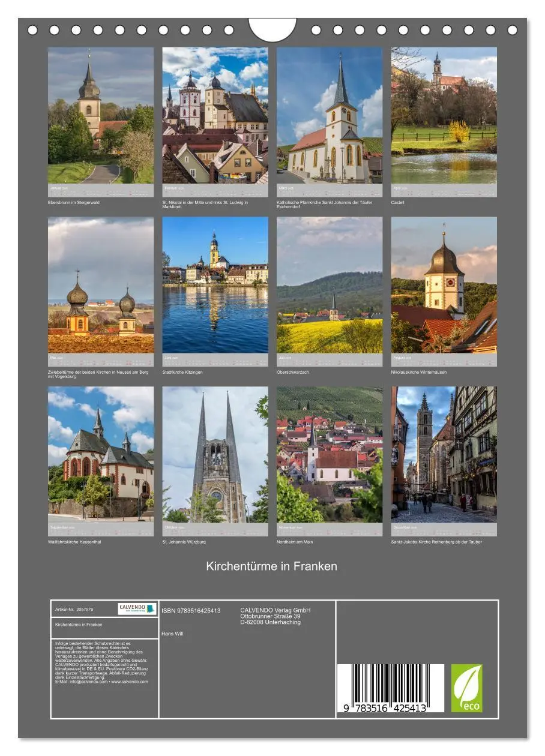Open the Sankt-Jakobs-Kirche Rothenburg photo
Viewport: 545px width, 756px height.
[x=444, y=454]
